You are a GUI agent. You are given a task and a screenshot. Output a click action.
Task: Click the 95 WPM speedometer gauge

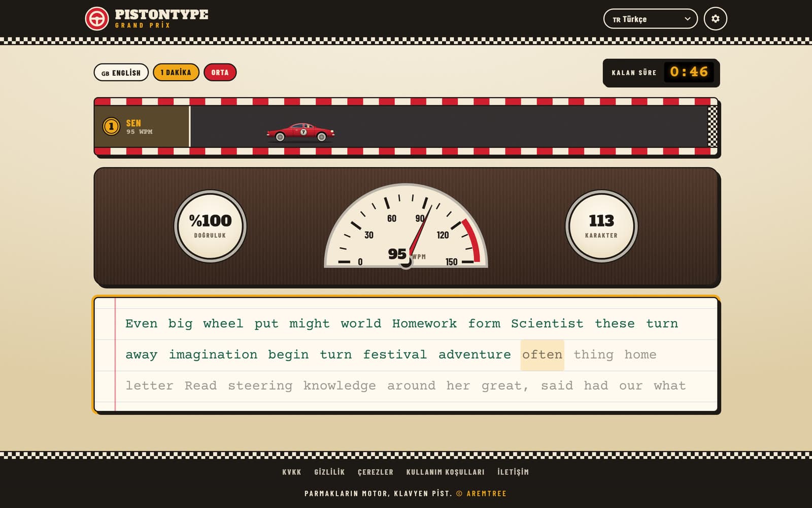click(406, 226)
